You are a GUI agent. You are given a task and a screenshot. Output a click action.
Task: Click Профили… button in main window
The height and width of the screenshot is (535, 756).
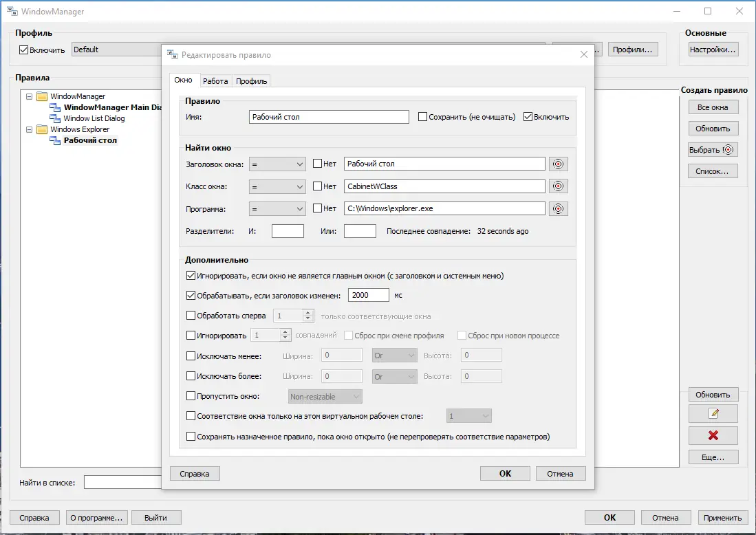pos(633,50)
